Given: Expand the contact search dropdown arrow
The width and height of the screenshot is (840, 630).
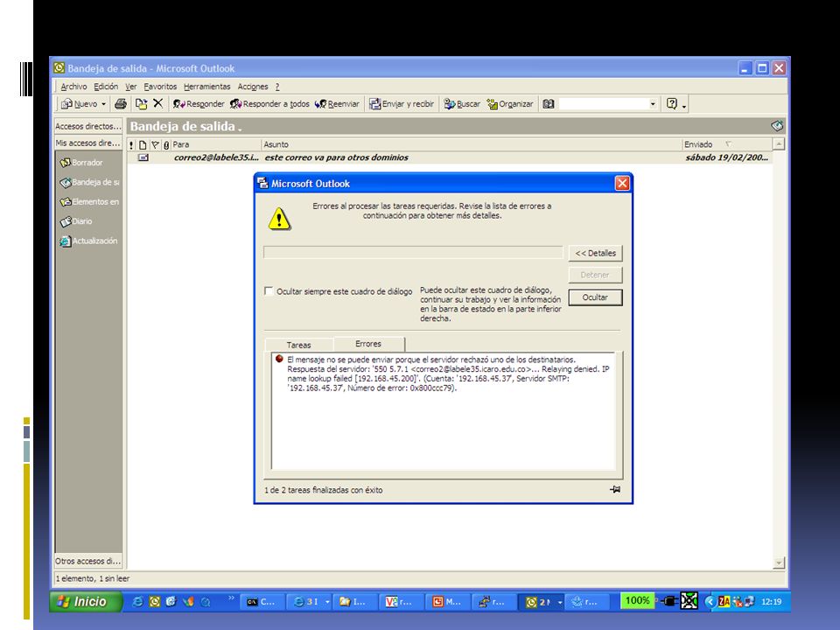Looking at the screenshot, I should tap(653, 104).
